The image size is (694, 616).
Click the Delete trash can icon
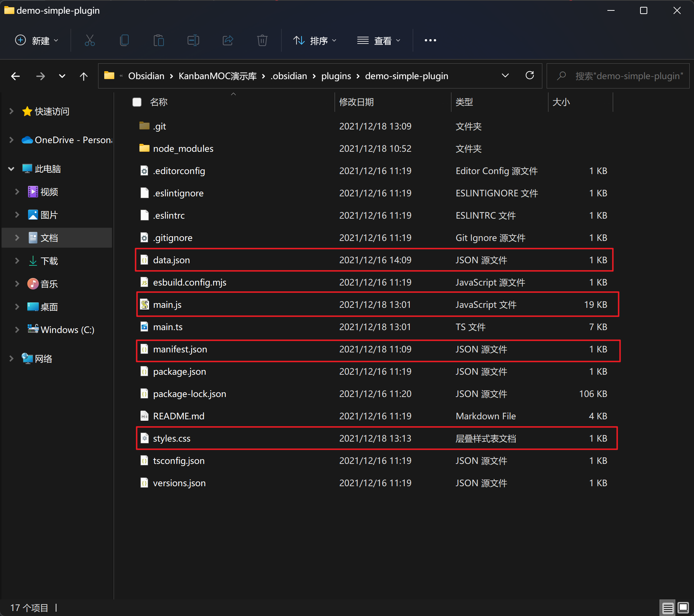[x=262, y=40]
